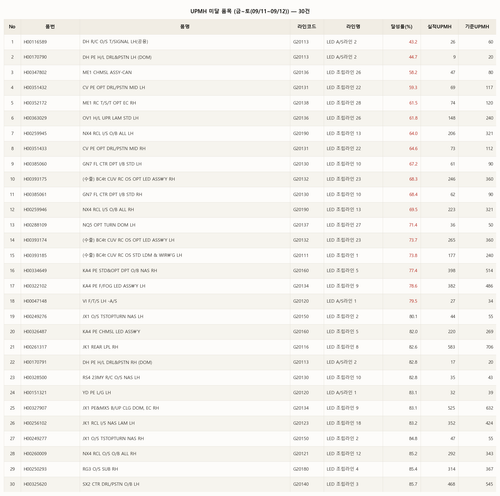Click '(수출) BC4t CUV RC OS OPT LED ASSW'Y RH'
Viewport: 500px width, 496px height.
[x=129, y=179]
